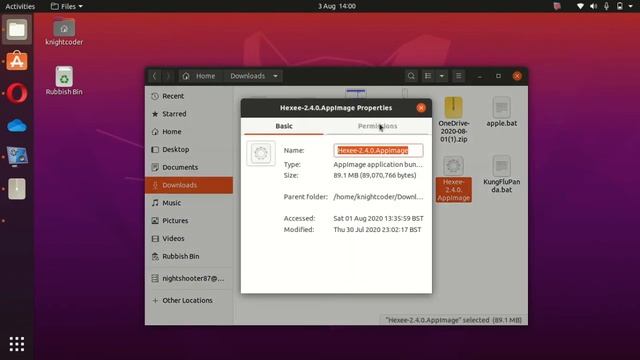Open Desktop in the sidebar
Image resolution: width=640 pixels, height=360 pixels.
coord(189,149)
